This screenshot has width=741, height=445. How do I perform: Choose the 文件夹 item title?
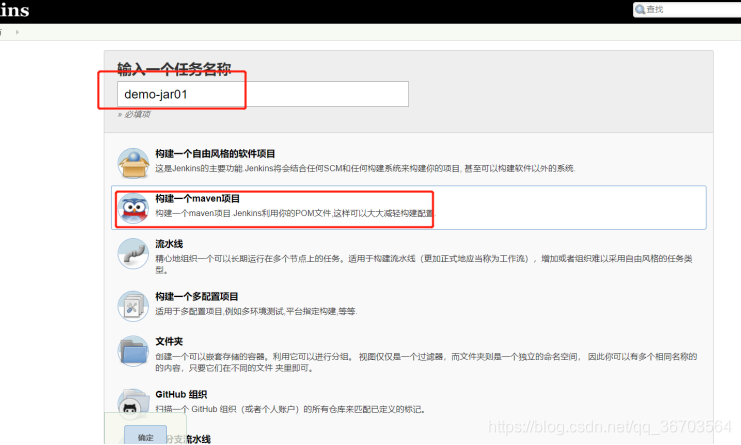[169, 341]
